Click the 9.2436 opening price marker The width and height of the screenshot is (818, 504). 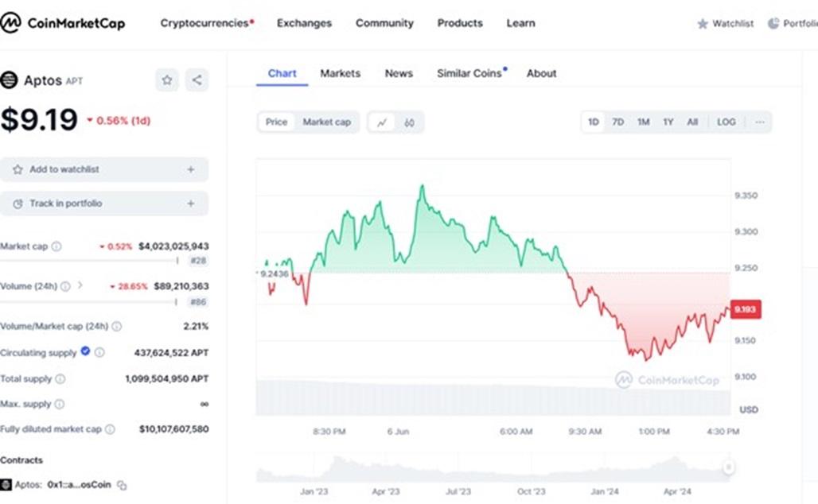point(274,273)
